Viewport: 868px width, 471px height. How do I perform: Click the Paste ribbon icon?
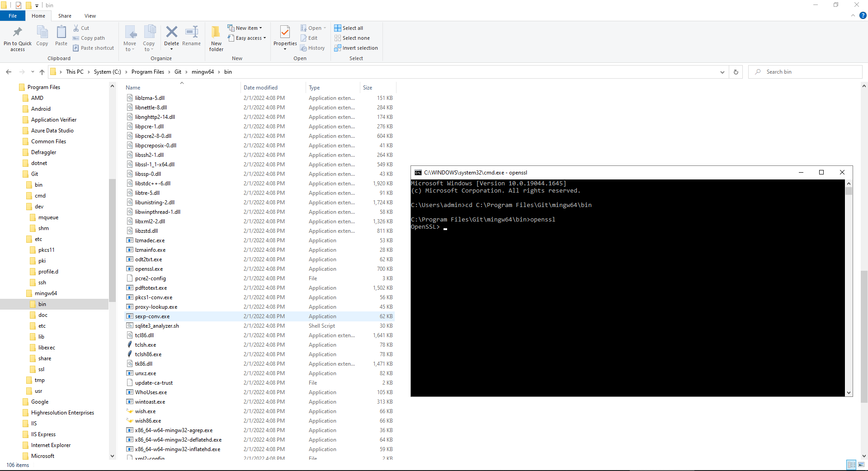coord(61,32)
